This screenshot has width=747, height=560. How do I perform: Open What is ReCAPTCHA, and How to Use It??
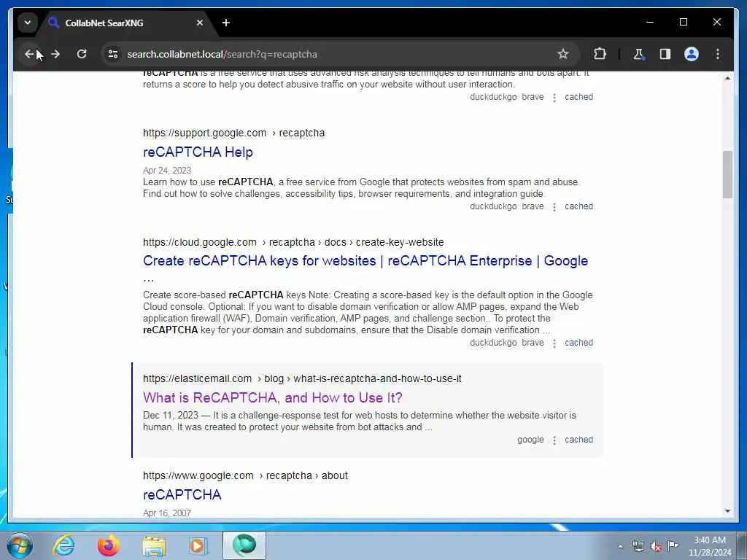273,397
